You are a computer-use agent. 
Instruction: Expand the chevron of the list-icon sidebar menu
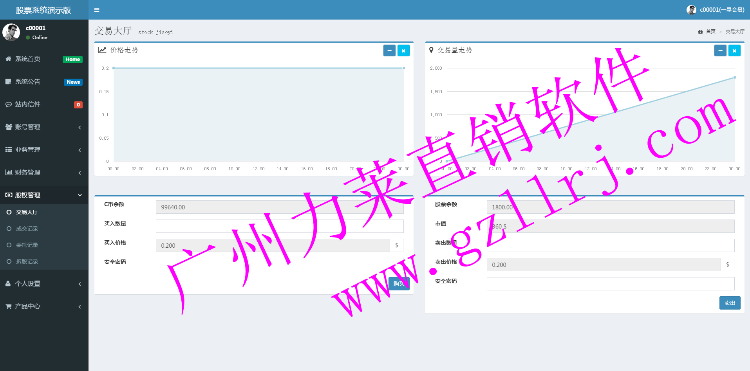coord(80,150)
